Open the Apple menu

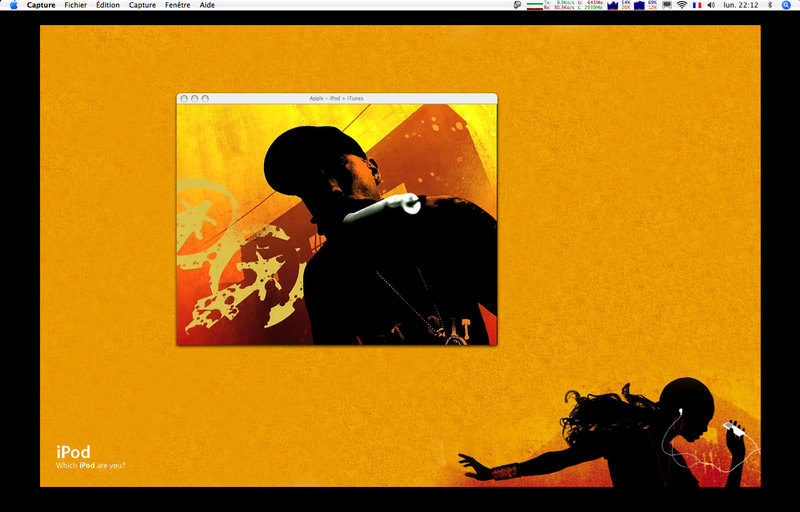[14, 5]
